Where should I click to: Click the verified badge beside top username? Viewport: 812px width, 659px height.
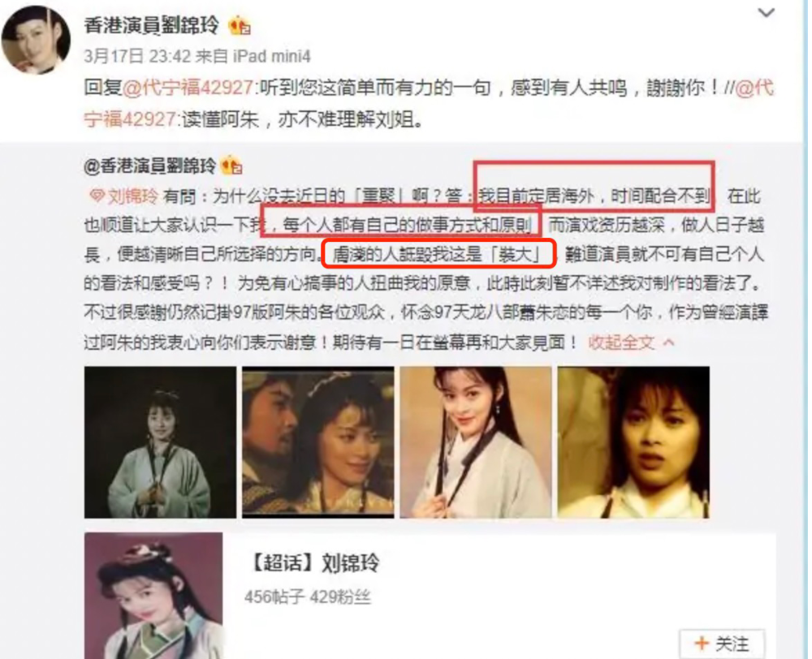point(240,25)
